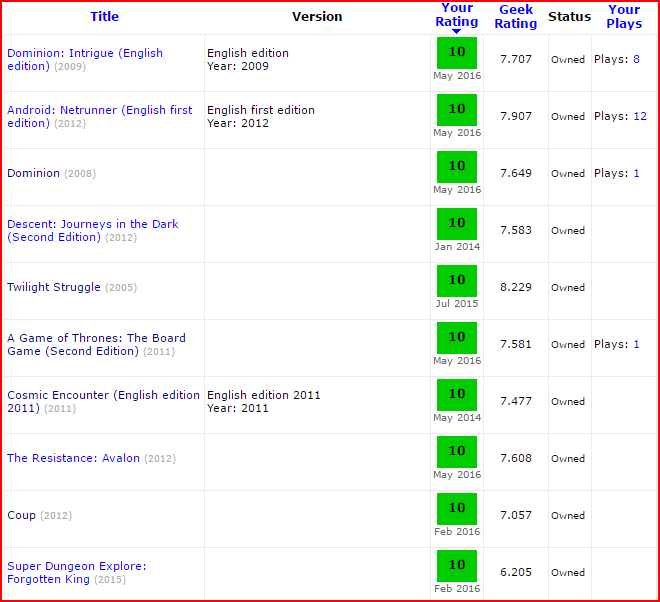Open Cosmic Encounter (English edition 2011) link
Image resolution: width=660 pixels, height=602 pixels.
pos(104,401)
